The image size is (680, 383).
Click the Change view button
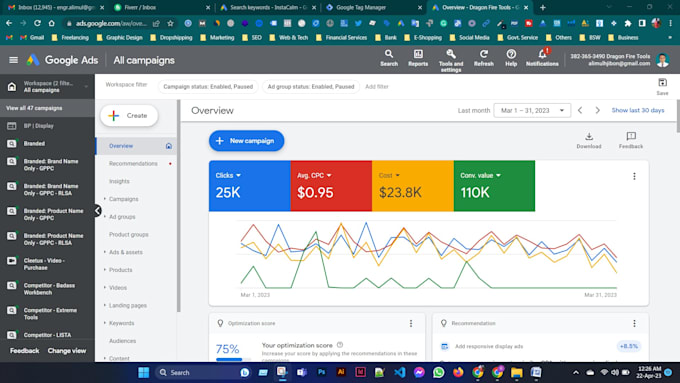[x=67, y=350]
